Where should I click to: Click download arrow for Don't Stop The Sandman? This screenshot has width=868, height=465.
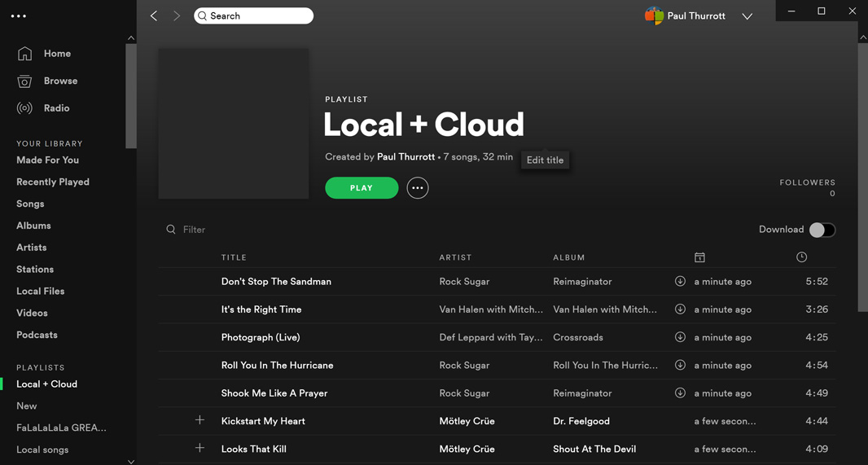tap(680, 281)
